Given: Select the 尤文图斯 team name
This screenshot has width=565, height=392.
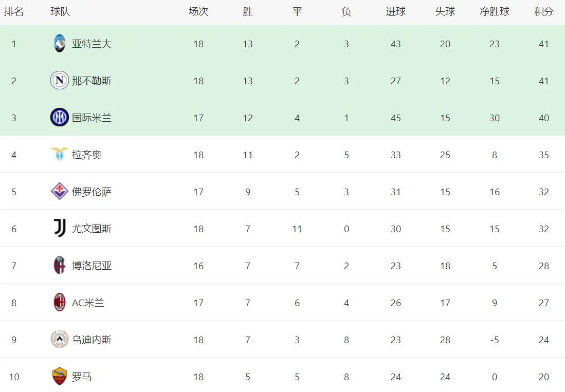Looking at the screenshot, I should click(92, 229).
